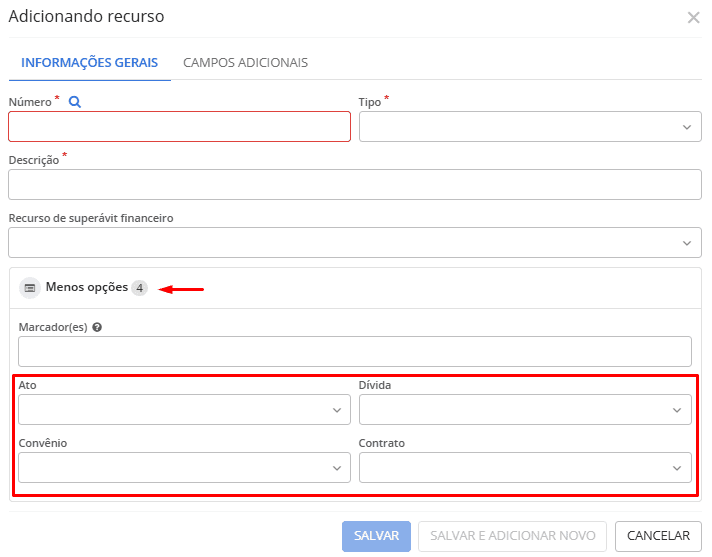Viewport: 712px width, 557px height.
Task: Click the badge showing 4 options
Action: (140, 288)
